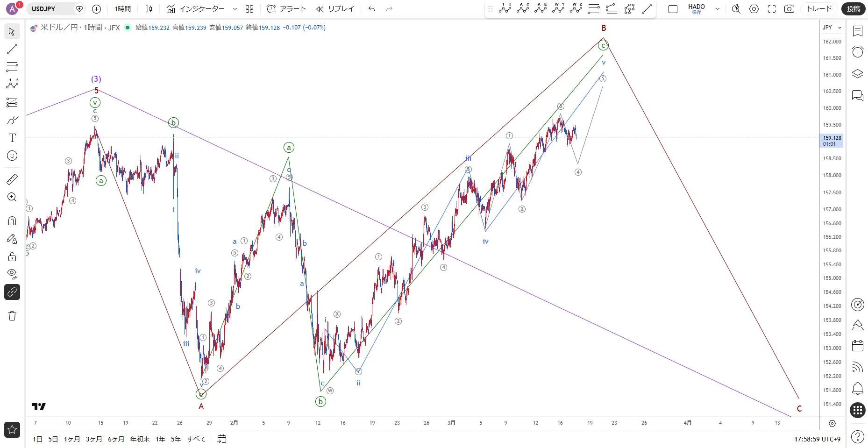Open the alerts clock icon in right sidebar
868x448 pixels.
pos(857,52)
